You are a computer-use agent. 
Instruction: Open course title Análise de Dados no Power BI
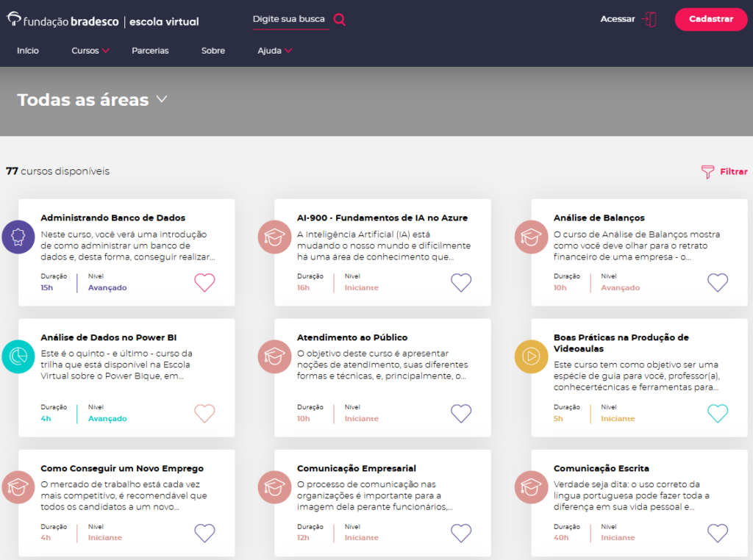[x=109, y=337]
